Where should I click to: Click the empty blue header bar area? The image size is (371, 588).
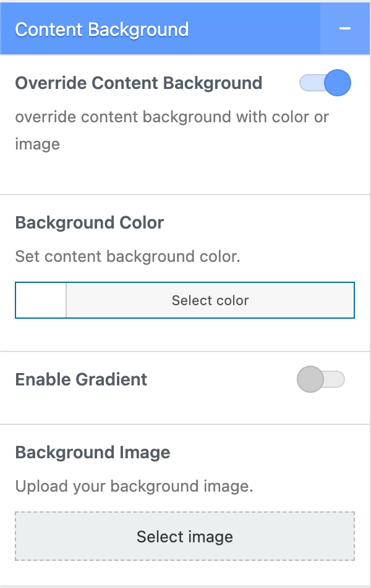(x=254, y=29)
